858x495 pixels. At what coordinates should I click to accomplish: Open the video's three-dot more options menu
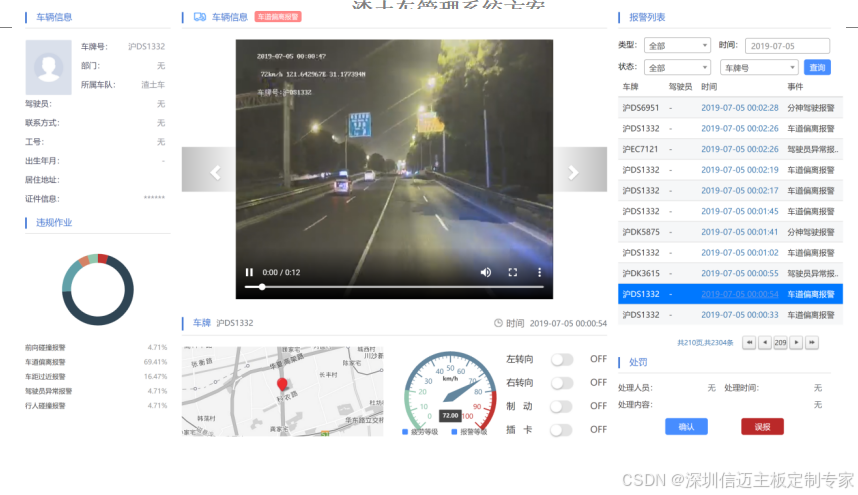tap(540, 272)
